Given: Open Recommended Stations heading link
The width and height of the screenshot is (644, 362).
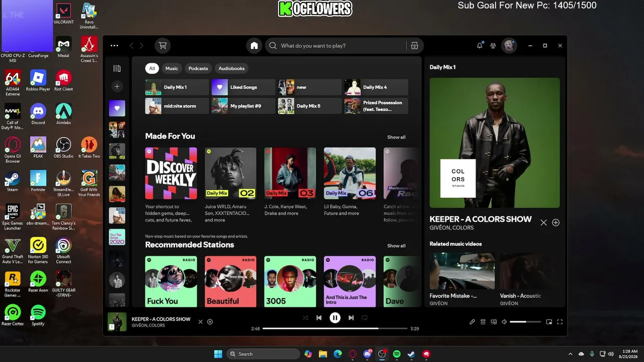Looking at the screenshot, I should pos(190,245).
